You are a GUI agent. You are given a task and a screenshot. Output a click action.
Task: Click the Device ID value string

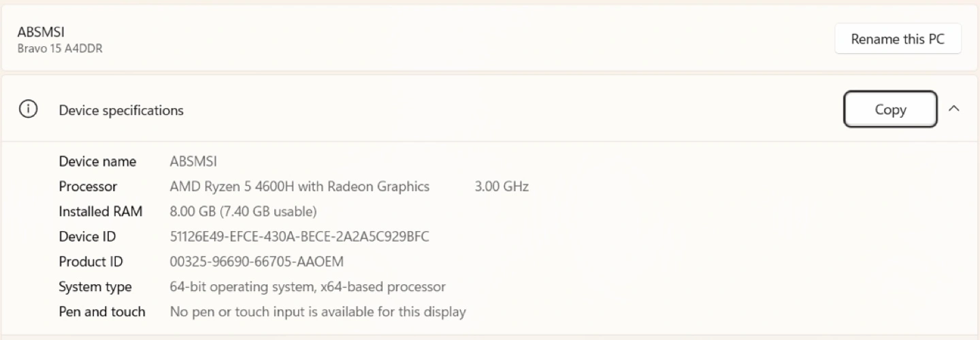(299, 237)
